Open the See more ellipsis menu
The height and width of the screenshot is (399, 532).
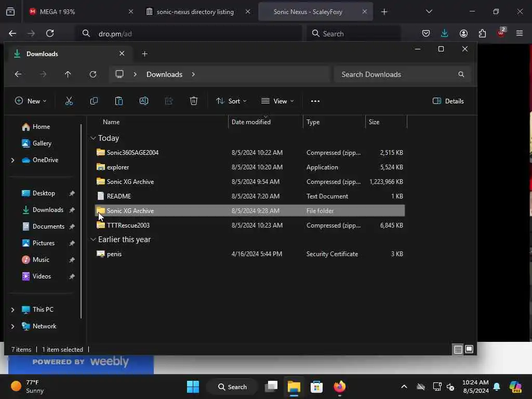(315, 101)
